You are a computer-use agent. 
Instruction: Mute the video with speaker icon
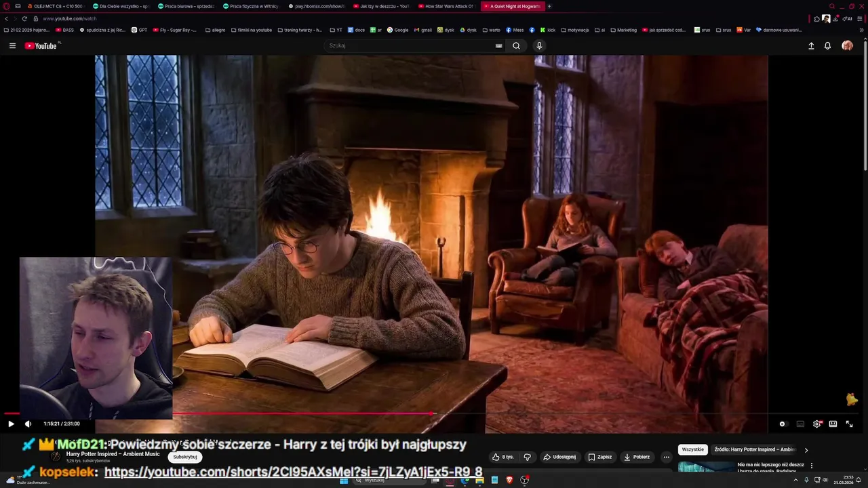coord(28,424)
